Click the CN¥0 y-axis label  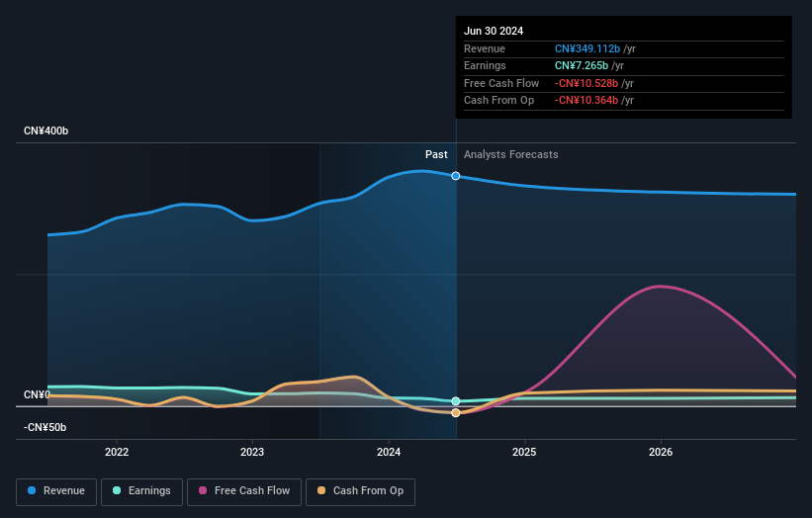pyautogui.click(x=37, y=394)
